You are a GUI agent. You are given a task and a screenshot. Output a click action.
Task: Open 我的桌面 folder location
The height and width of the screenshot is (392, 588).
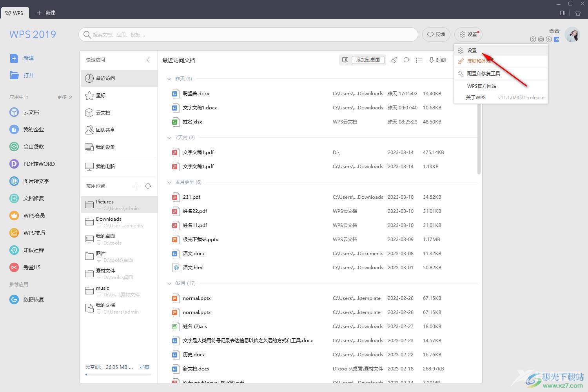coord(119,239)
